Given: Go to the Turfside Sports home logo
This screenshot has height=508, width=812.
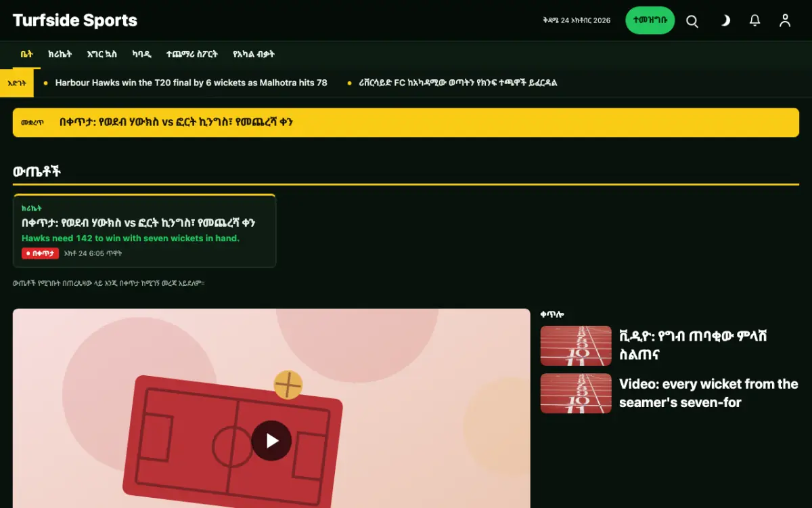Looking at the screenshot, I should click(x=75, y=20).
